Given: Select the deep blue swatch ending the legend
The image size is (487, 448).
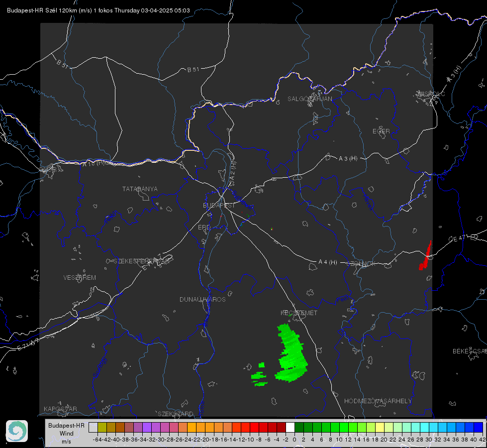Looking at the screenshot, I should coord(479,427).
